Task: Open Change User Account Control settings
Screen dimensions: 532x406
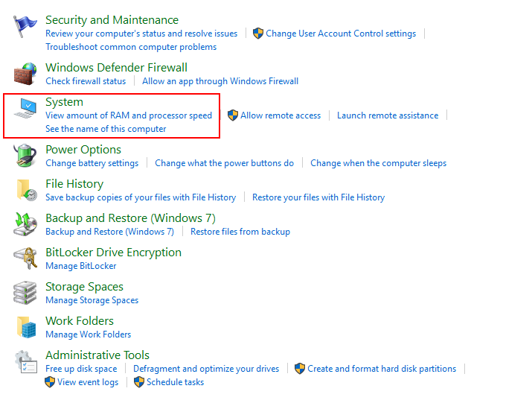Action: (x=341, y=34)
